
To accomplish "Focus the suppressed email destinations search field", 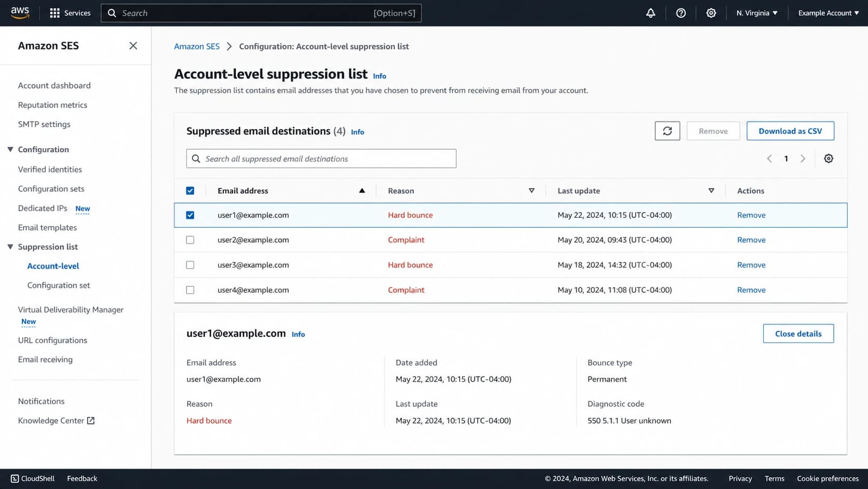I will pos(321,158).
